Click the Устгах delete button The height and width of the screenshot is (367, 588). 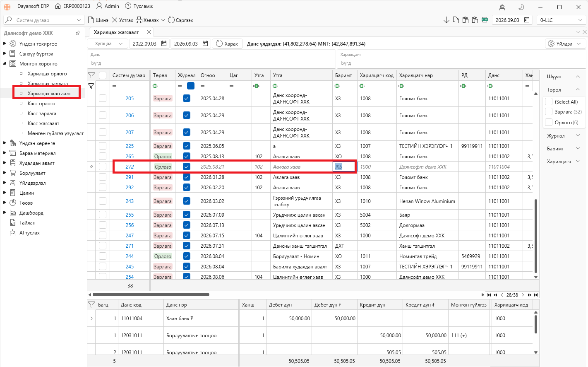click(122, 20)
